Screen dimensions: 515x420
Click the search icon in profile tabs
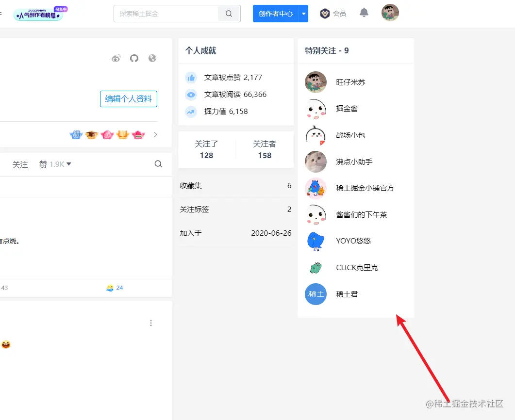click(x=158, y=164)
